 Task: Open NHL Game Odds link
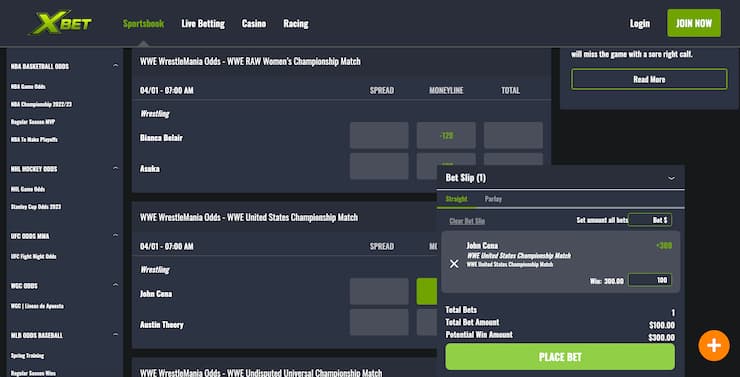pyautogui.click(x=28, y=189)
